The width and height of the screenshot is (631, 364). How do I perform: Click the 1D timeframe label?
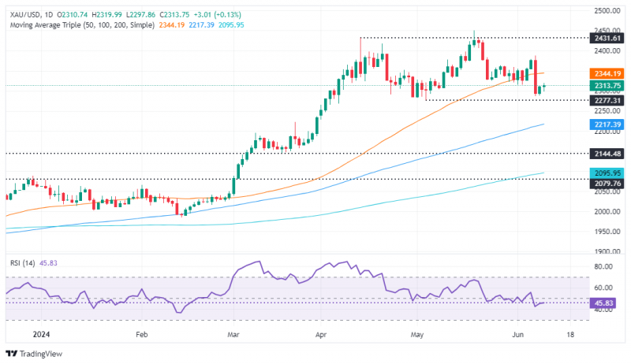click(49, 15)
